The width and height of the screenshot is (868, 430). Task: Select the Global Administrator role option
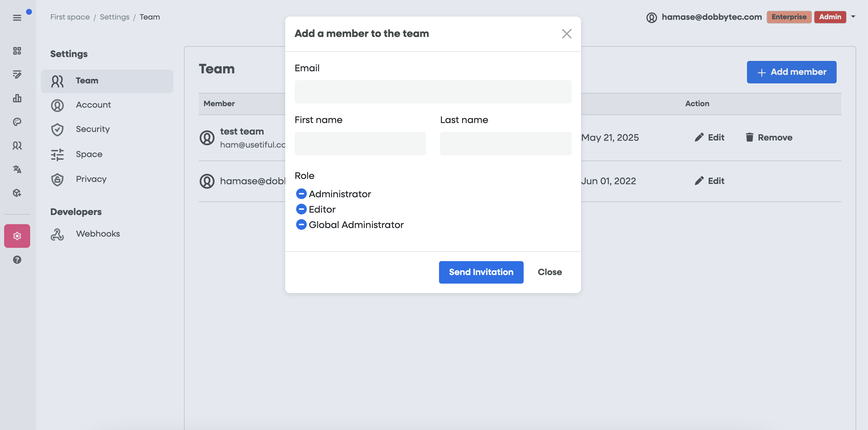[301, 224]
